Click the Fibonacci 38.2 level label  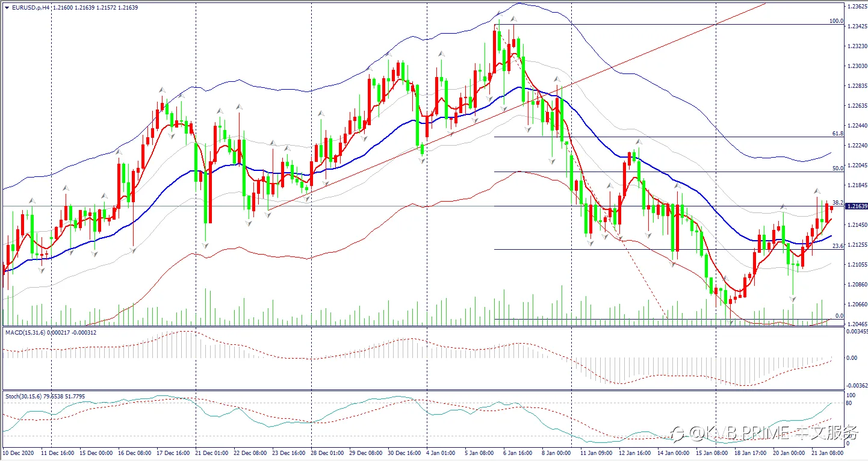pyautogui.click(x=838, y=203)
